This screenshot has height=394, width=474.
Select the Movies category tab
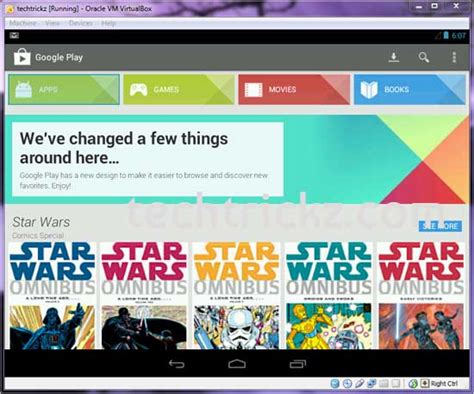coord(294,89)
